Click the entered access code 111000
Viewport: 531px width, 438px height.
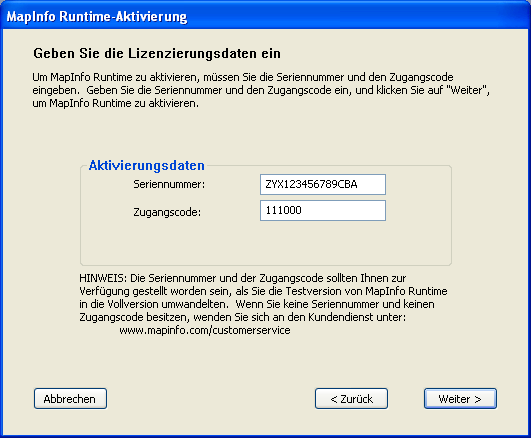(283, 210)
